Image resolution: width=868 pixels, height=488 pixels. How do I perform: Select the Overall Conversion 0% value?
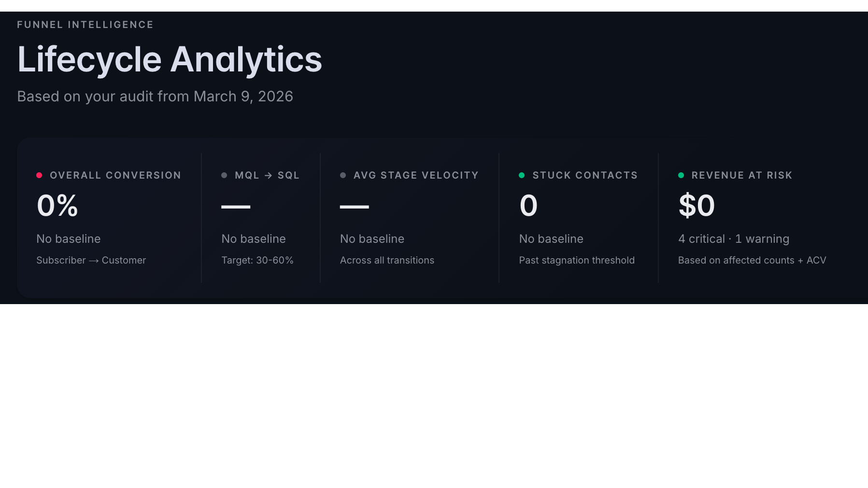[57, 206]
